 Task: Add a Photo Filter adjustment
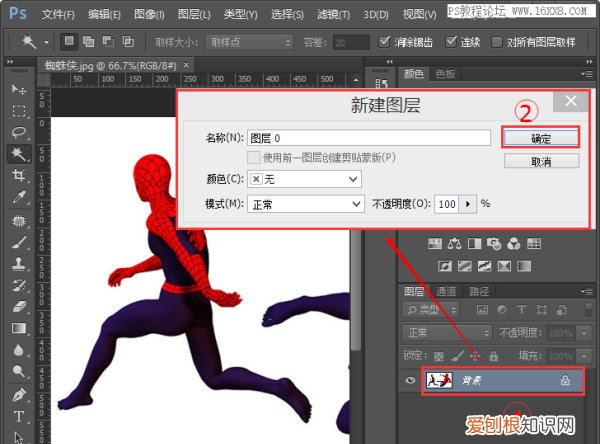494,244
